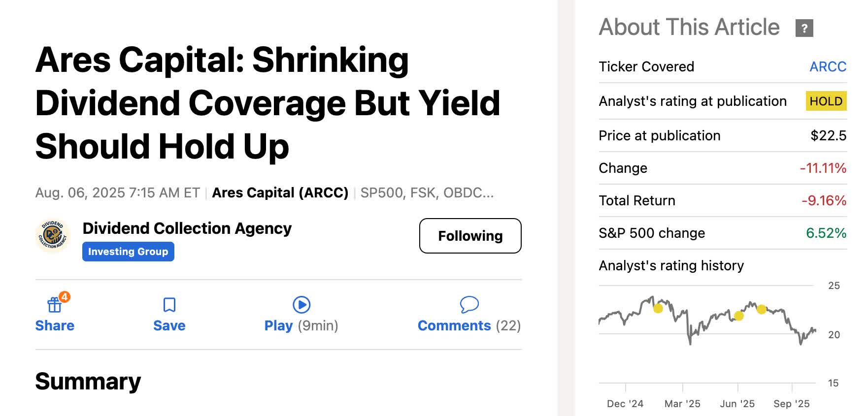Toggle the Following button
Viewport: 868px width, 416px height.
tap(470, 236)
